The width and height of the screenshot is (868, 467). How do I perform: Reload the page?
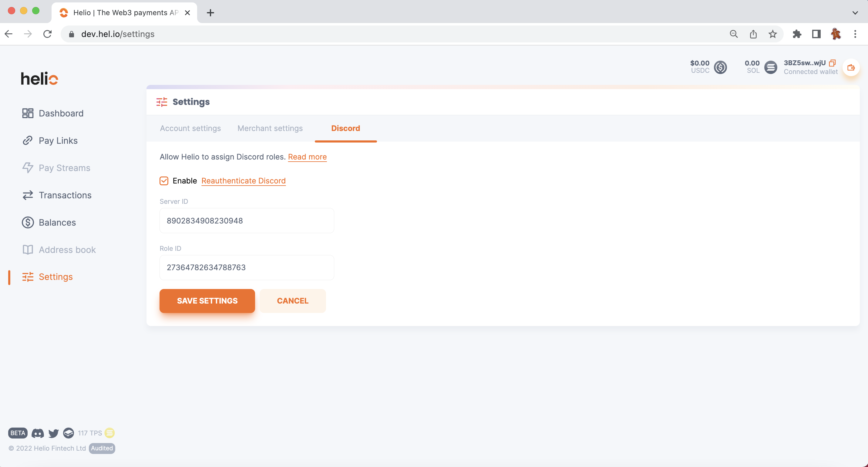pos(48,34)
